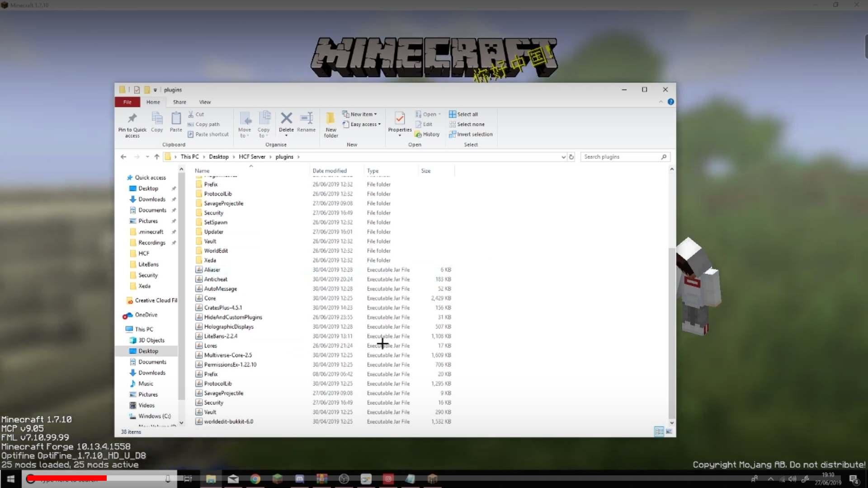The width and height of the screenshot is (868, 488).
Task: Collapse the ribbon chevron
Action: tap(661, 102)
